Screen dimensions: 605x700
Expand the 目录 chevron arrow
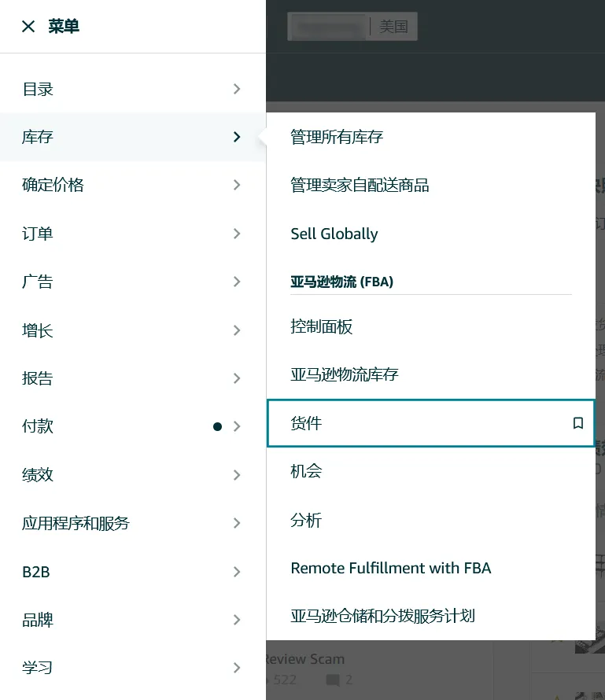click(236, 89)
